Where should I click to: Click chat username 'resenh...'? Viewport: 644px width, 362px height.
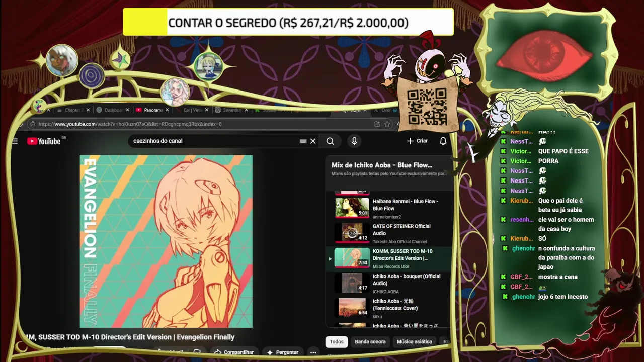point(522,220)
